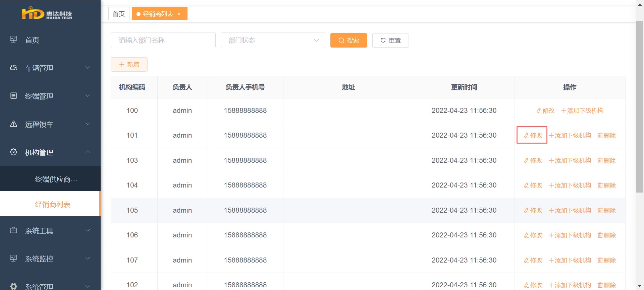Click 添加下级机构 for row 101

(x=570, y=135)
